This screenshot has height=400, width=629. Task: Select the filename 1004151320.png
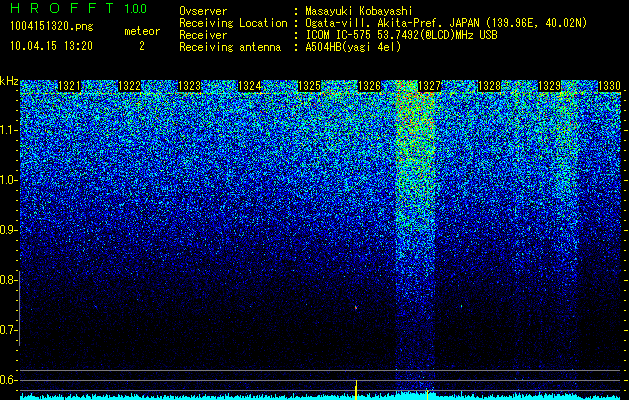[x=52, y=26]
